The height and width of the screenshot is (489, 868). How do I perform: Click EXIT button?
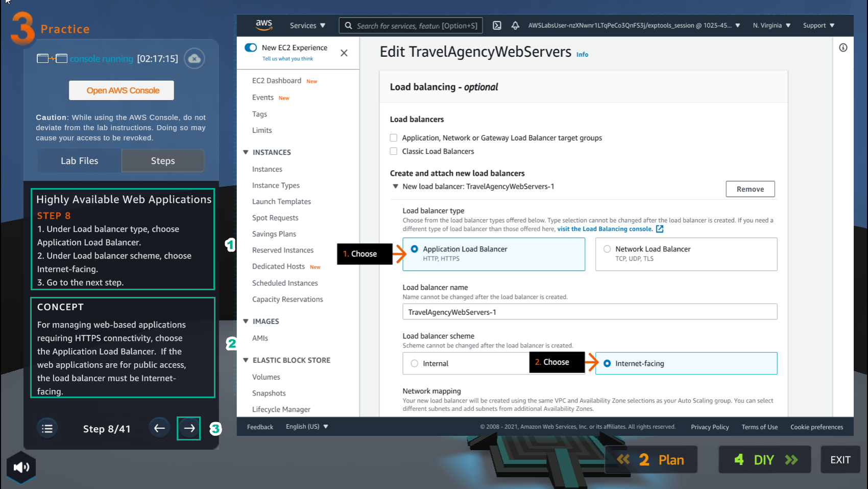point(840,459)
